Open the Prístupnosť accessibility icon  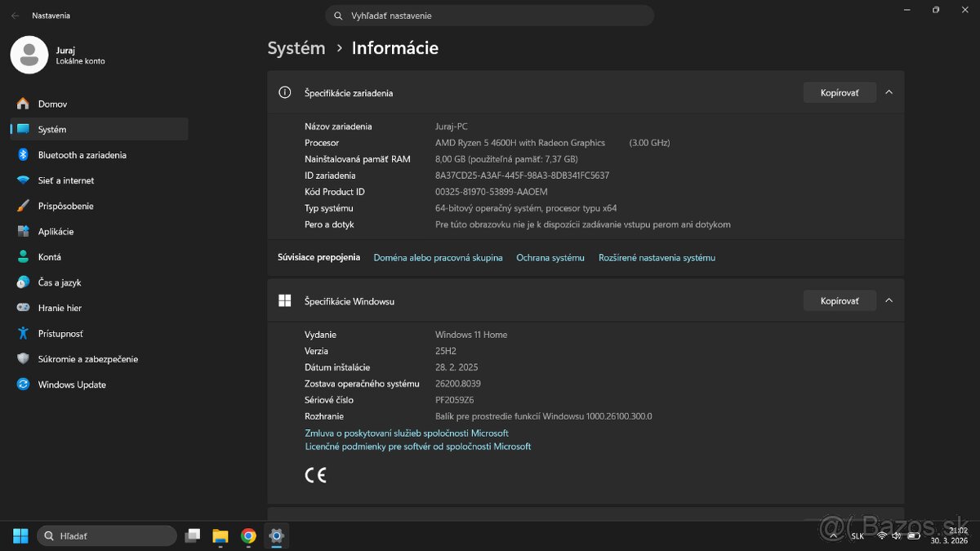20,333
